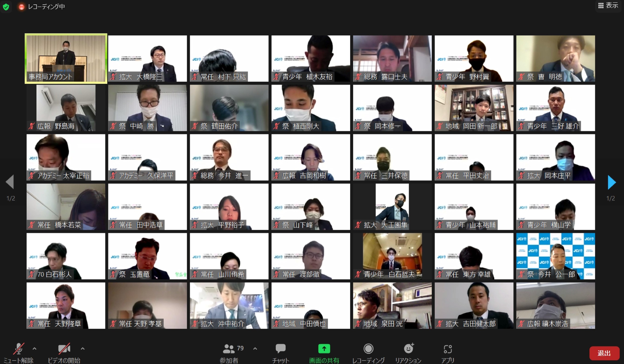The image size is (624, 364).
Task: Unmute the microphone
Action: coord(19,349)
